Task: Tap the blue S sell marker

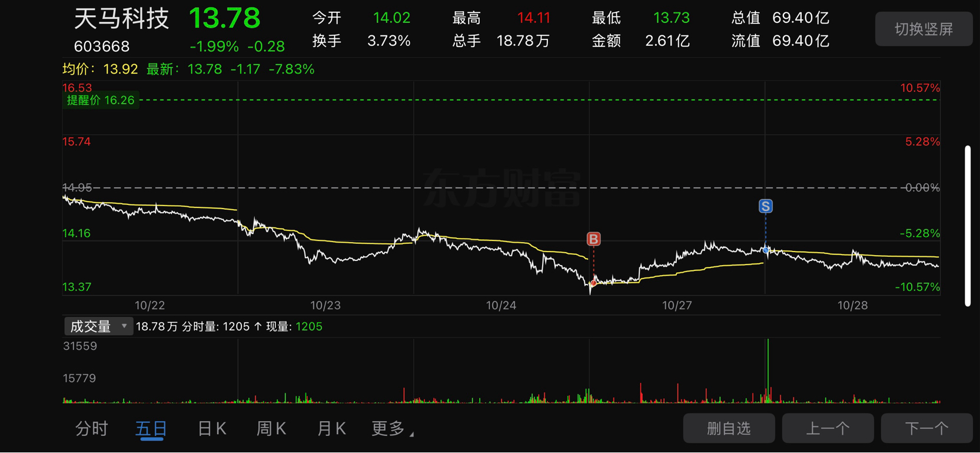Action: (765, 206)
